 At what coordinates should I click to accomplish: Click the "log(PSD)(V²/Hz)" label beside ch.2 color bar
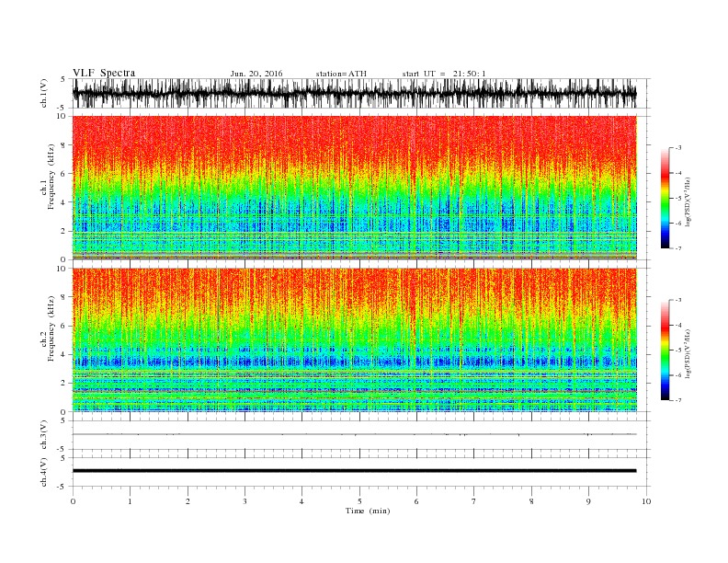pyautogui.click(x=688, y=353)
